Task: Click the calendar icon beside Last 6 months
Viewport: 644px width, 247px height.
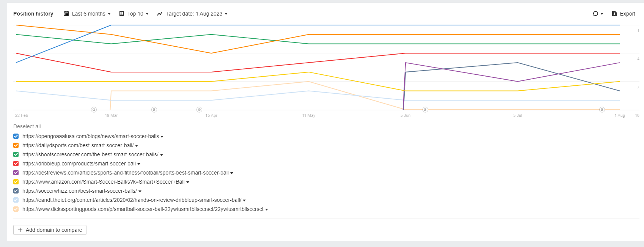Action: 66,14
